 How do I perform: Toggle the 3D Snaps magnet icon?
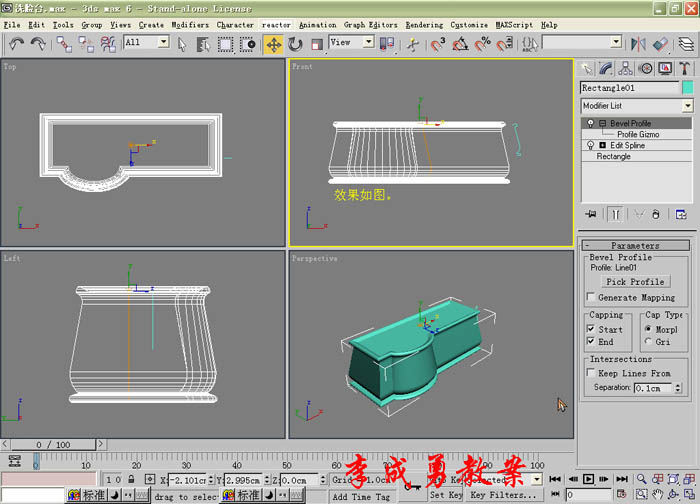tap(438, 44)
